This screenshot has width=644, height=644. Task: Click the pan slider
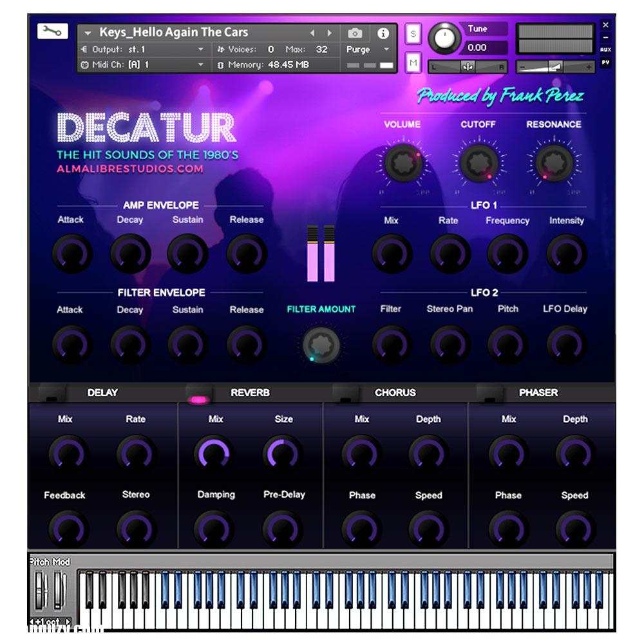[468, 66]
